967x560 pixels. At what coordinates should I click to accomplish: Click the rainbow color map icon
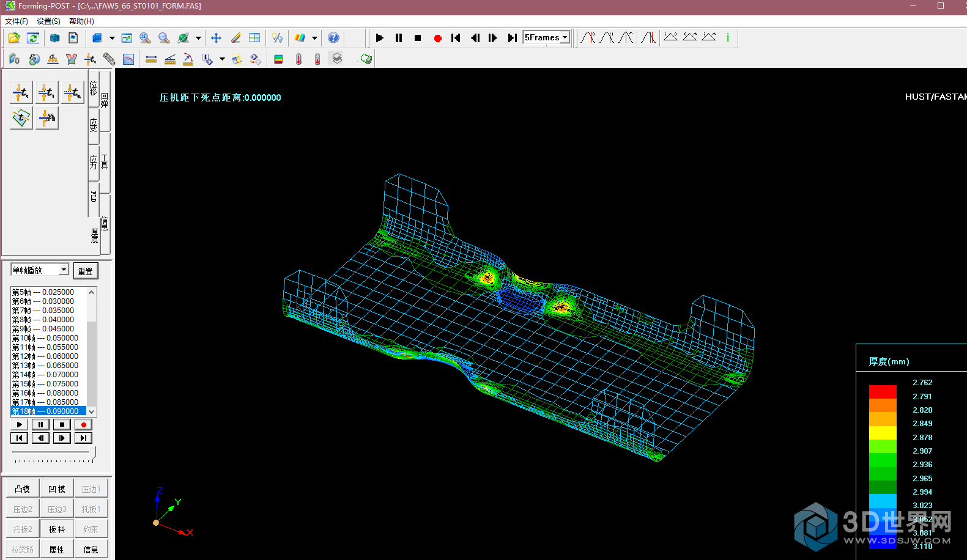pyautogui.click(x=300, y=38)
